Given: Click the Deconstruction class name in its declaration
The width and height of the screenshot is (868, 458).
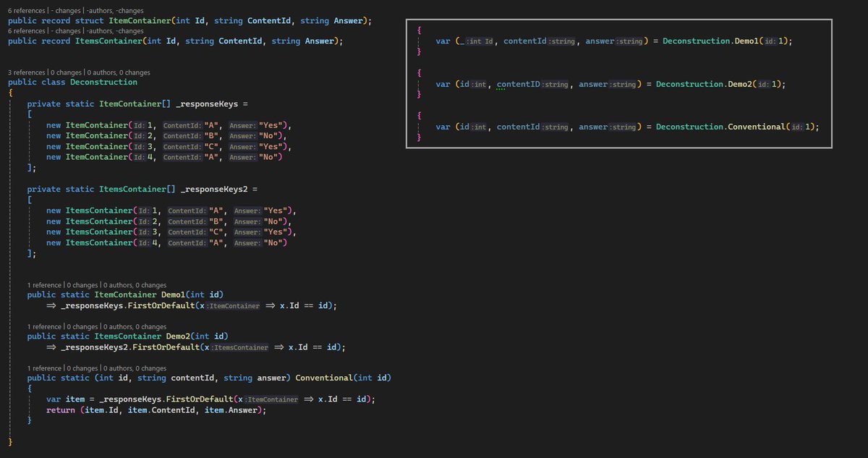Looking at the screenshot, I should tap(103, 82).
